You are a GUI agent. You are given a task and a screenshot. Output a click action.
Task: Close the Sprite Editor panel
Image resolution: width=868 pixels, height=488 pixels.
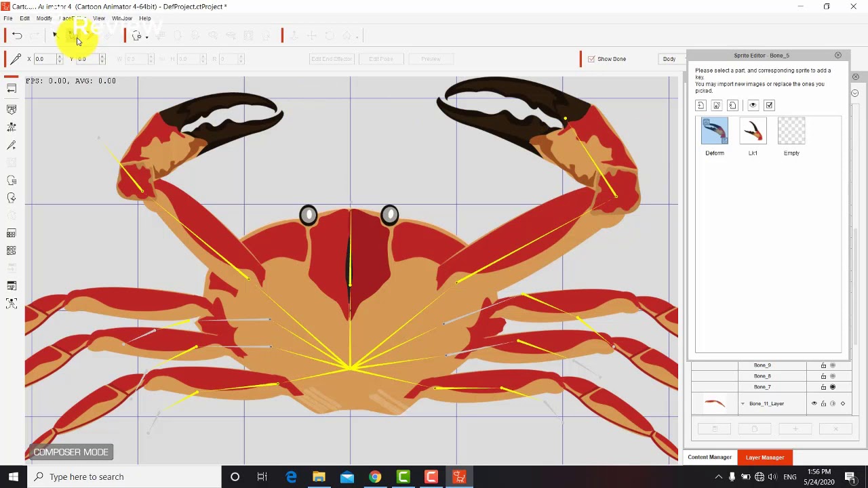(838, 55)
